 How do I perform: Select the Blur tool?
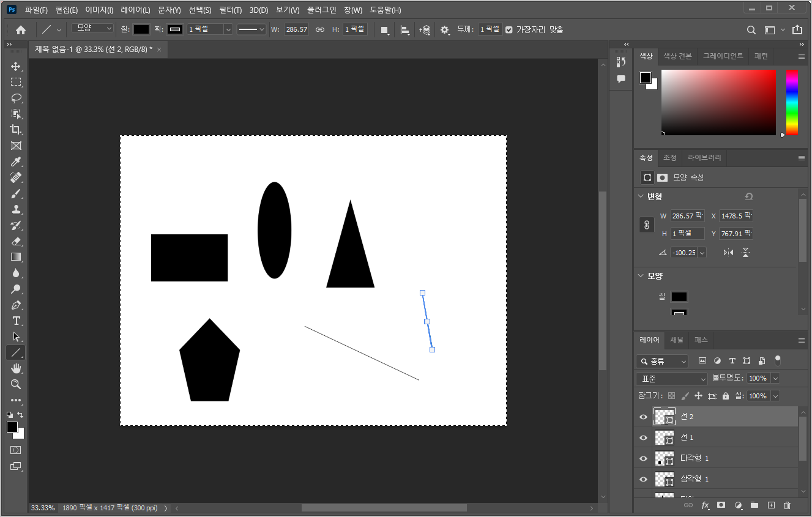16,273
